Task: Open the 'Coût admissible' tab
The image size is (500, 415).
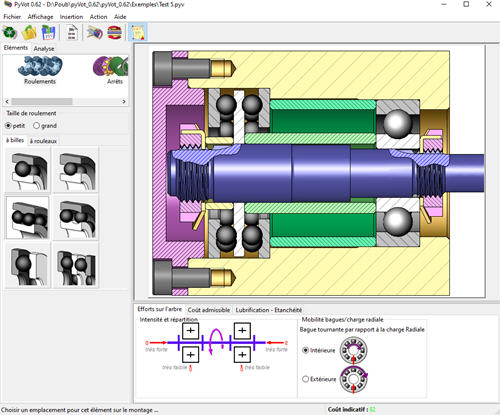Action: (209, 310)
